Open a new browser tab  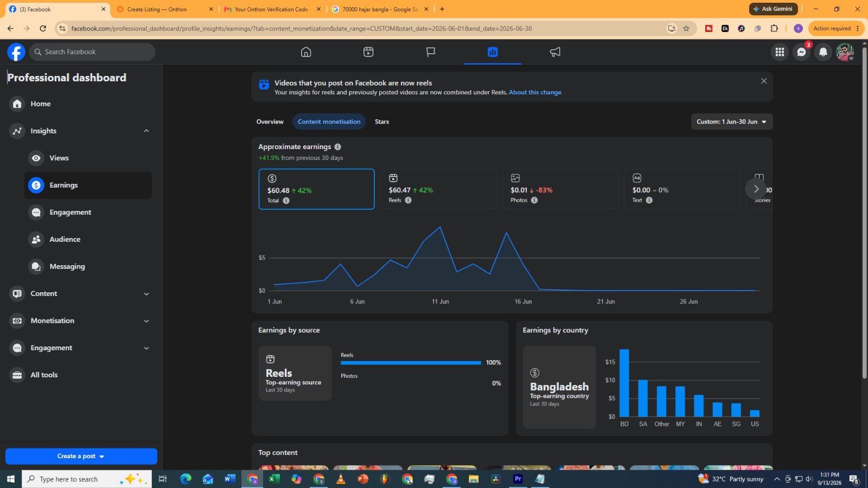pos(442,9)
